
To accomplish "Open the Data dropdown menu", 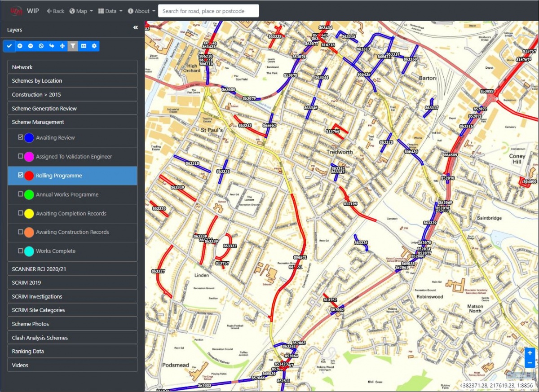I will (110, 11).
